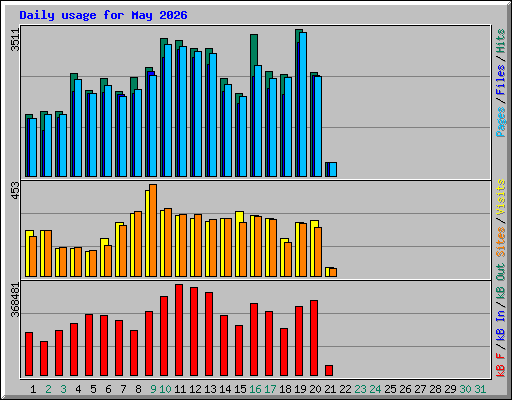
Task: Click day label 22 on the axis
Action: pos(345,389)
